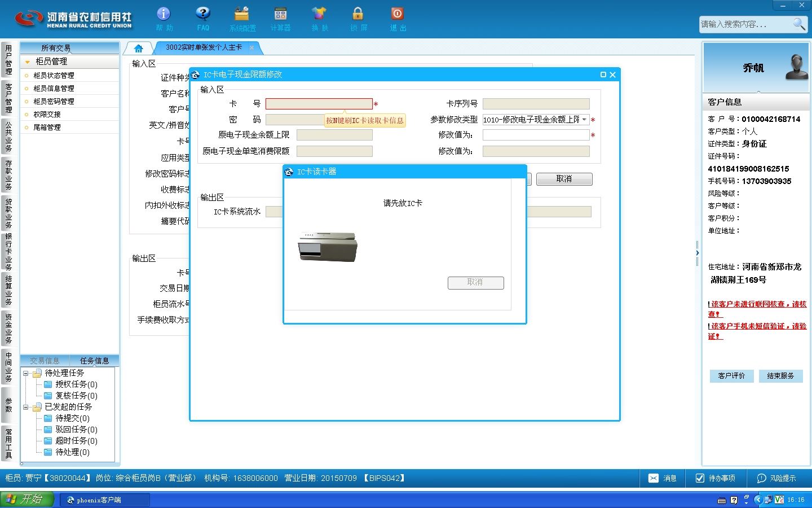812x508 pixels.
Task: Open 待办事项 in status bar
Action: (715, 478)
